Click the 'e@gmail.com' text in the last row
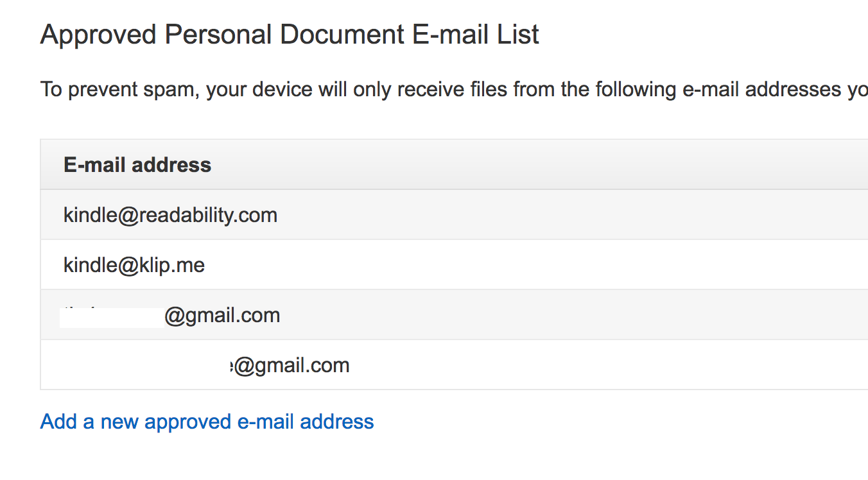This screenshot has width=868, height=480. coord(290,365)
